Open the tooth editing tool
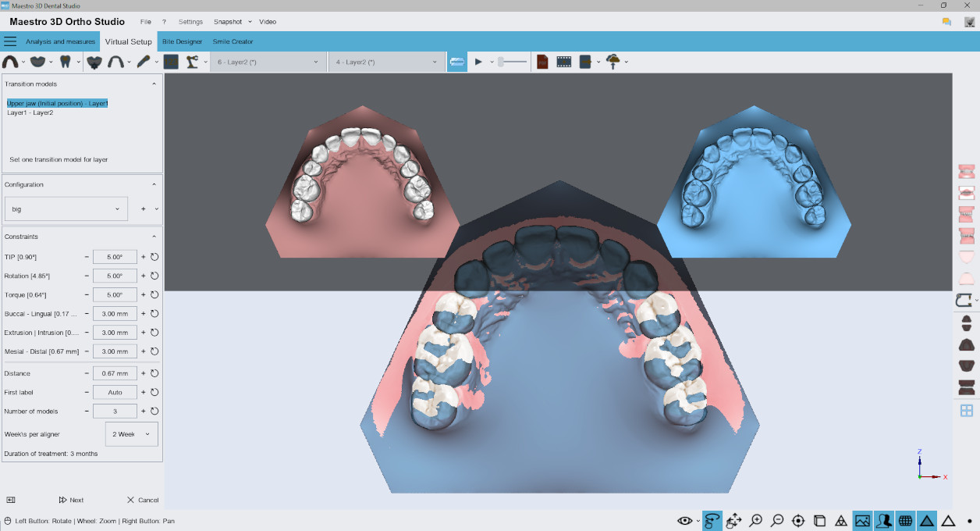Image resolution: width=980 pixels, height=531 pixels. click(x=66, y=61)
